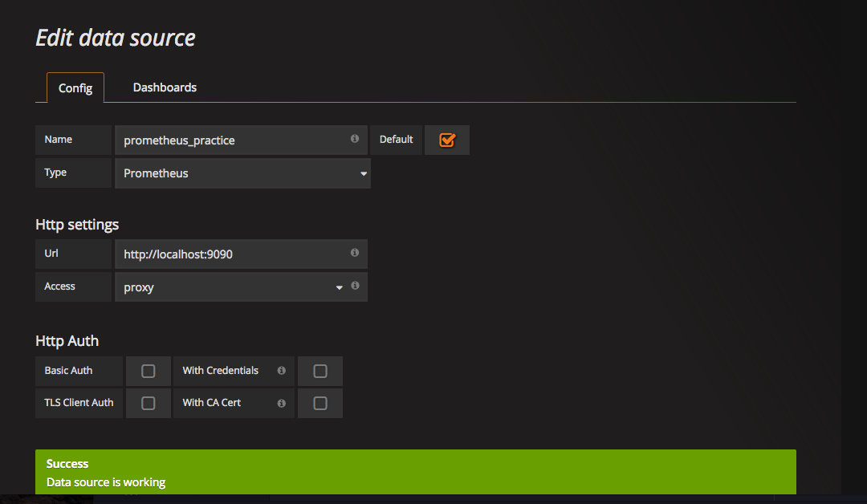
Task: Enable the Basic Auth checkbox
Action: coord(148,371)
